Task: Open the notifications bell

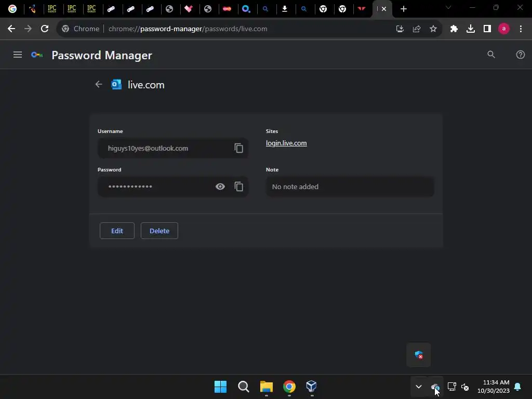Action: (518, 387)
